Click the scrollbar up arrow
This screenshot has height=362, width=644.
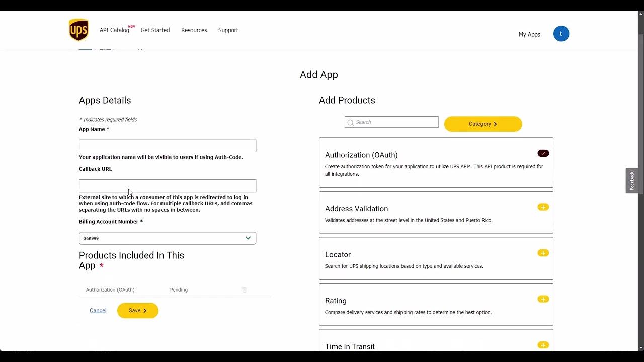(640, 14)
